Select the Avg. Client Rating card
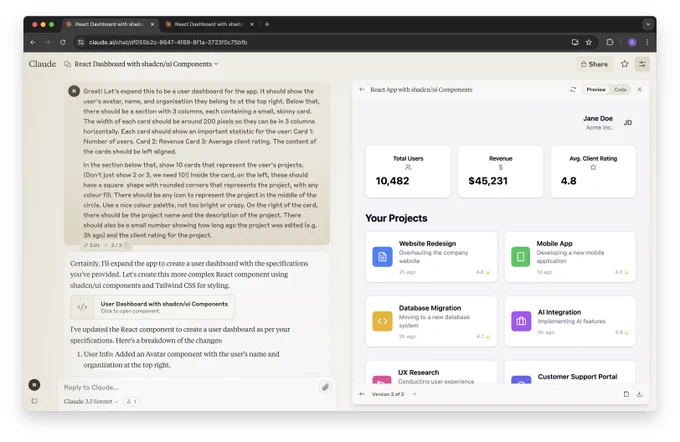Screen dimensions: 680x442 pos(593,171)
